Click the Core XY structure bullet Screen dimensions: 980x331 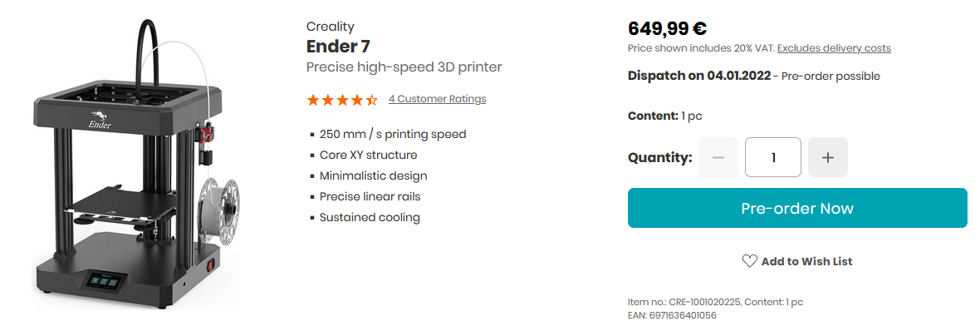368,155
